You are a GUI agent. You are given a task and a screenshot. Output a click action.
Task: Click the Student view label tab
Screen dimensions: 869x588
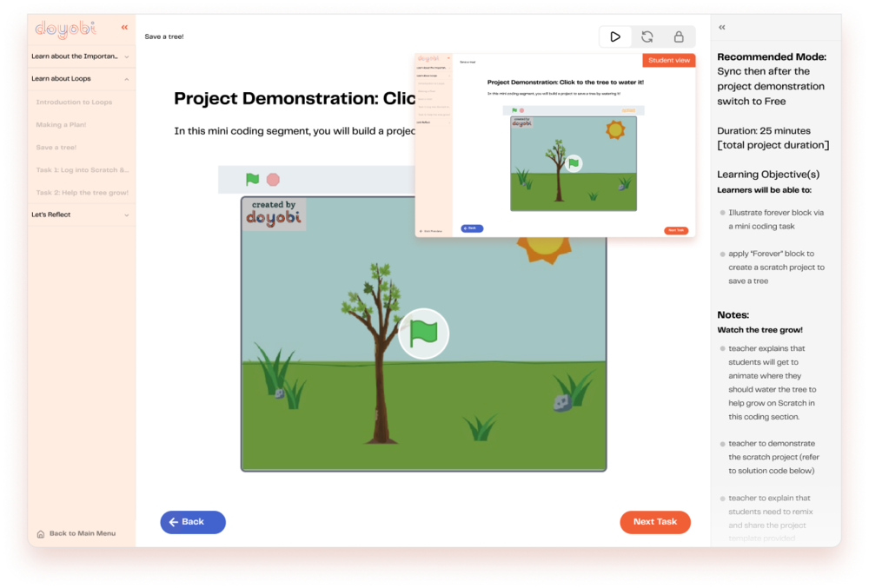click(x=669, y=61)
